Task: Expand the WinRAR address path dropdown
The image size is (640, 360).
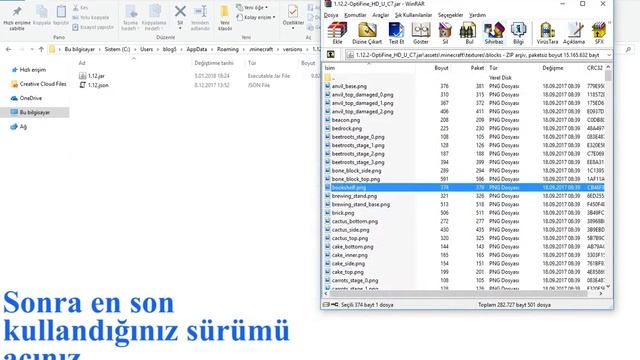Action: (x=609, y=55)
